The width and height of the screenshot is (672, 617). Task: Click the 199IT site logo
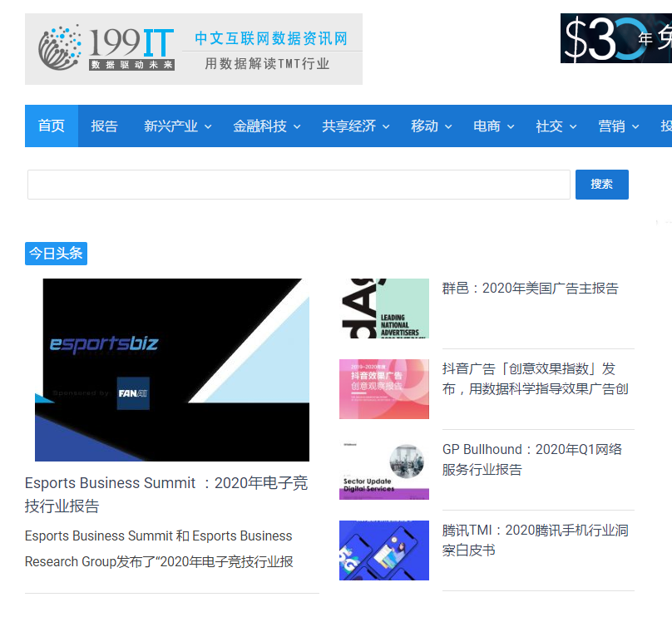(x=194, y=49)
